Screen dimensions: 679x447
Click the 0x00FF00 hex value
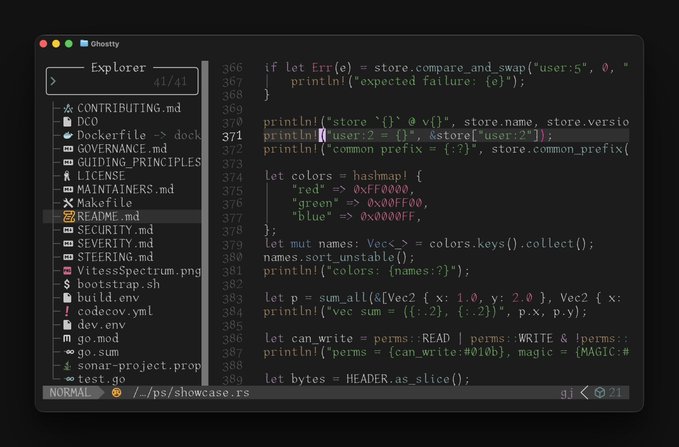tap(394, 203)
